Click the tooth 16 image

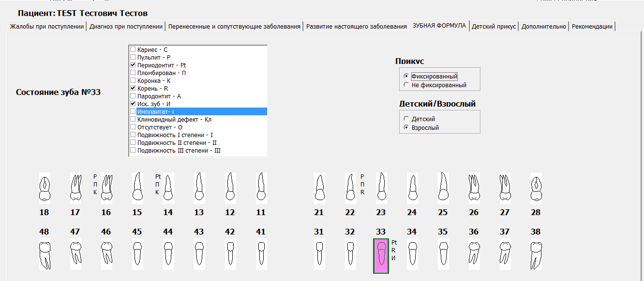[106, 188]
